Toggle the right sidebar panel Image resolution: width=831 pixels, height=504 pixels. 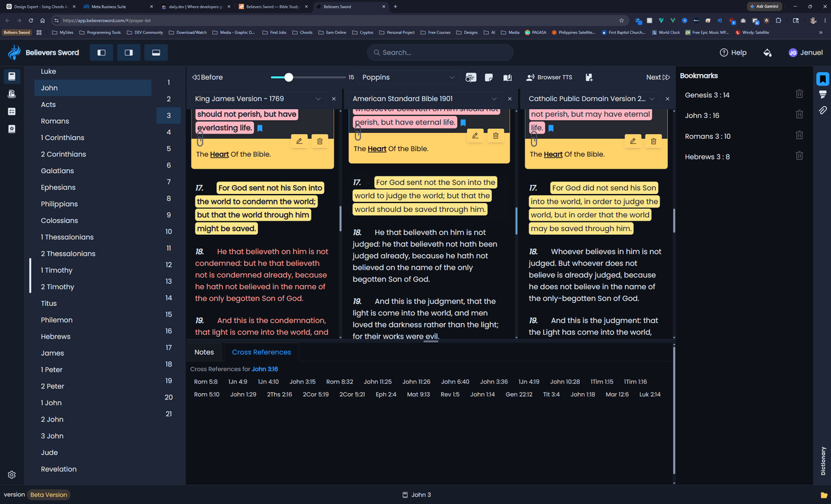tap(129, 53)
